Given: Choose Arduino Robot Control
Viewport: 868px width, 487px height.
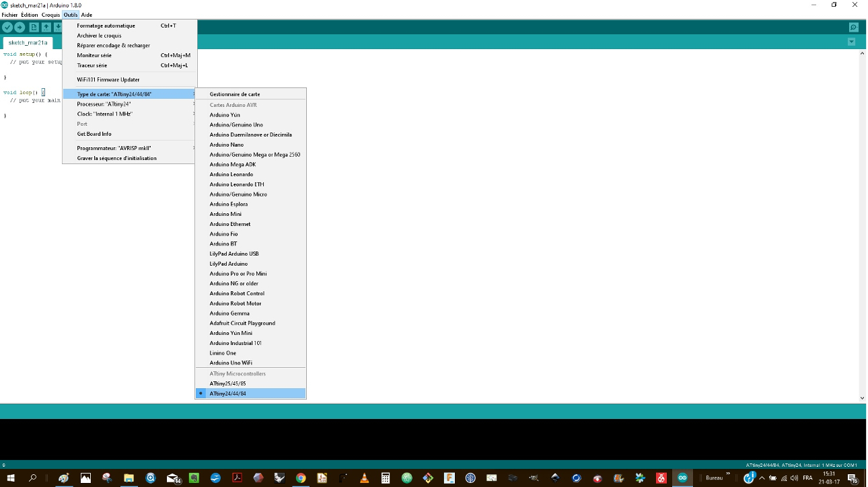Looking at the screenshot, I should click(250, 293).
